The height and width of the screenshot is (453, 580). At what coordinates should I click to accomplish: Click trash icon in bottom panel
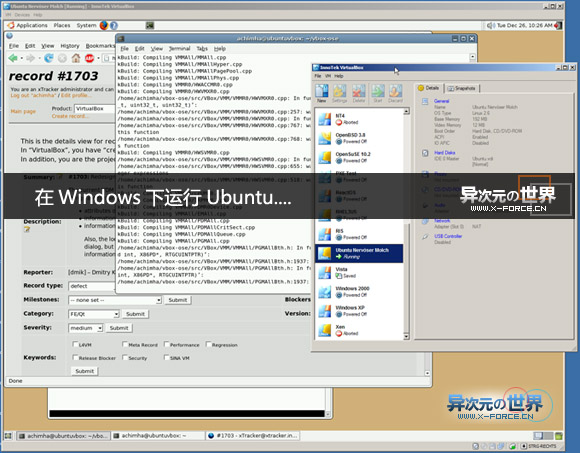[x=559, y=436]
